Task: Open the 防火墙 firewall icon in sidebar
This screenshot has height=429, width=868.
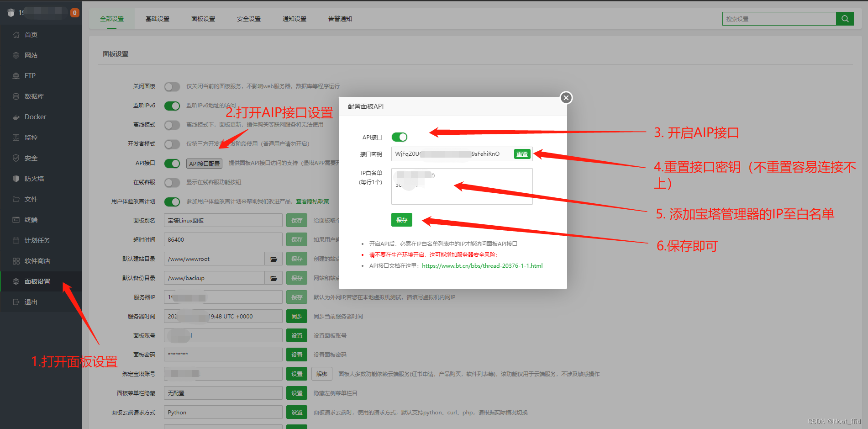Action: pos(16,179)
